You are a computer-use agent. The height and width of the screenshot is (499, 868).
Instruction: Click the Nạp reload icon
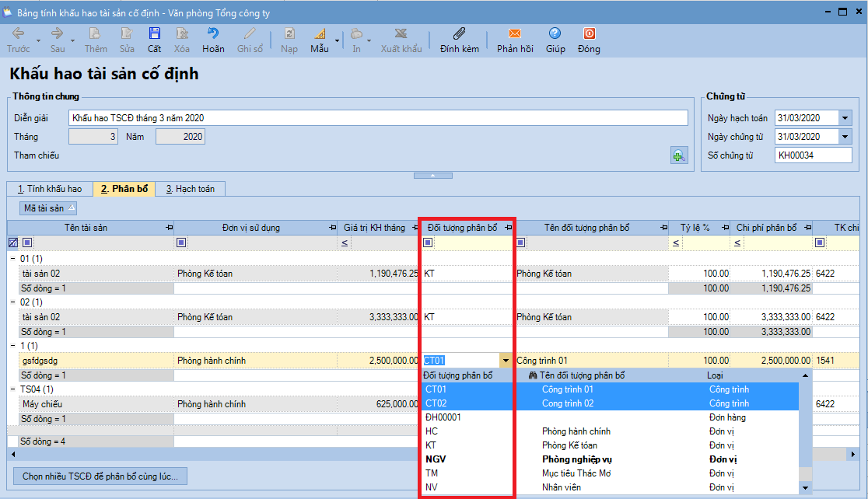click(x=289, y=34)
